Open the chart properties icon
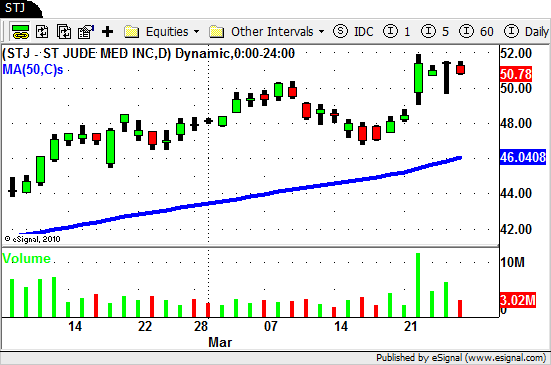Viewport: 551px width, 365px height. (x=86, y=32)
